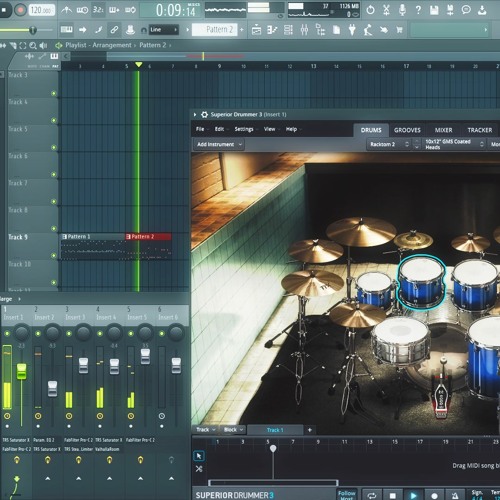Mute mixer Insert 5 green light

(x=131, y=333)
